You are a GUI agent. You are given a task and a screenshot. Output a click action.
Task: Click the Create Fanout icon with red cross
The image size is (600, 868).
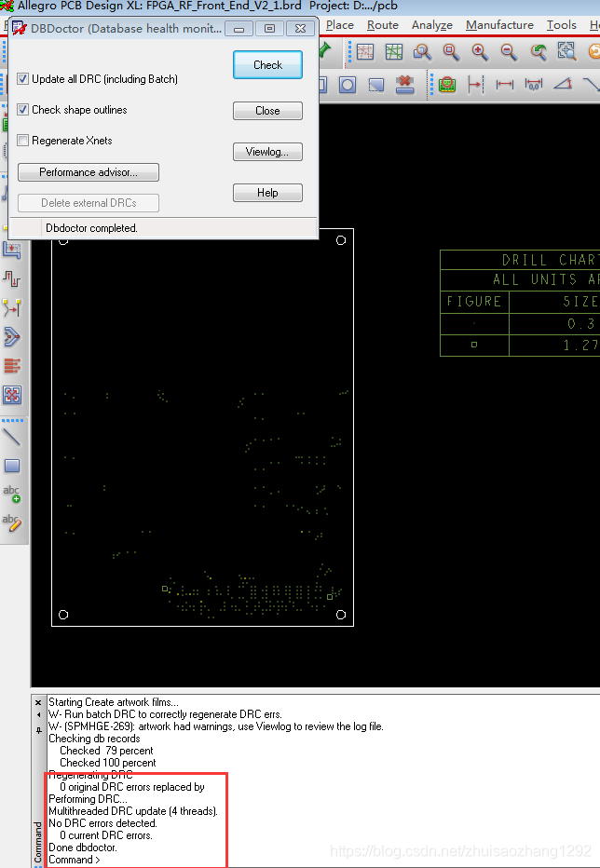click(x=12, y=395)
